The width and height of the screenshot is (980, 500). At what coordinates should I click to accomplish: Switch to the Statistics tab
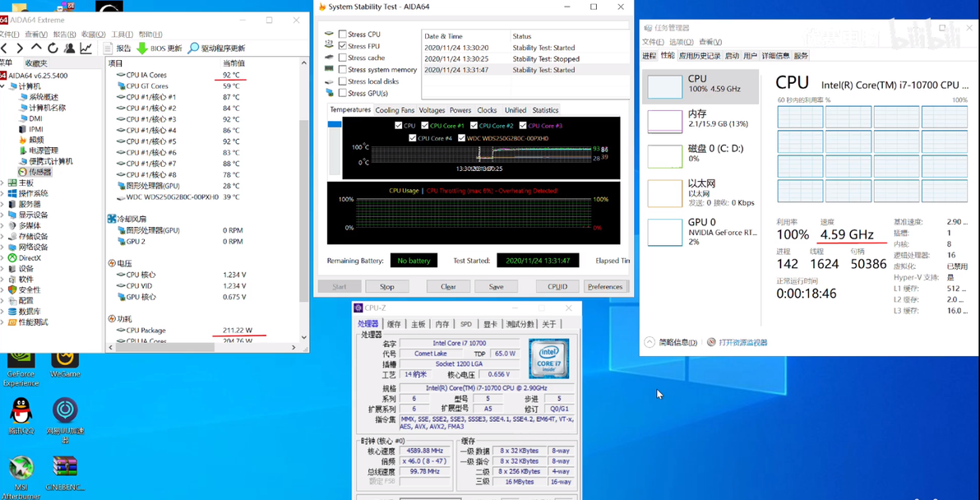coord(545,110)
